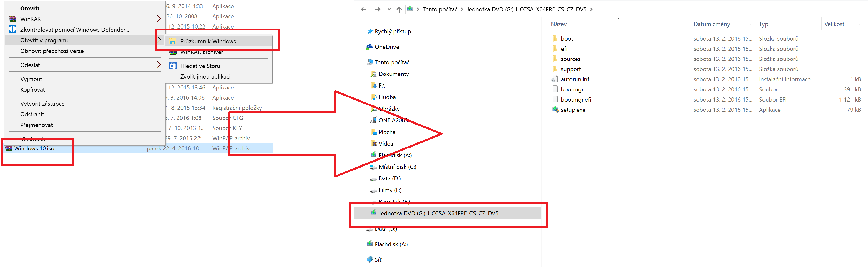Viewport: 868px width, 267px height.
Task: Choose 'Vyjmout' from context menu
Action: (x=31, y=79)
